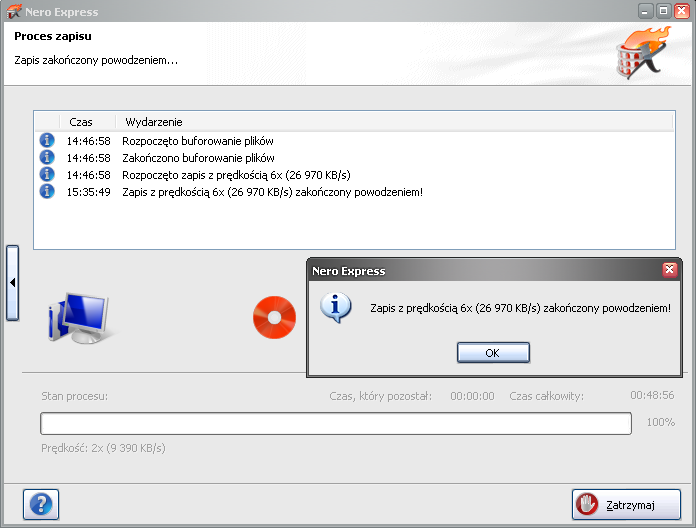The height and width of the screenshot is (528, 696).
Task: Click the 100% progress value
Action: [660, 422]
